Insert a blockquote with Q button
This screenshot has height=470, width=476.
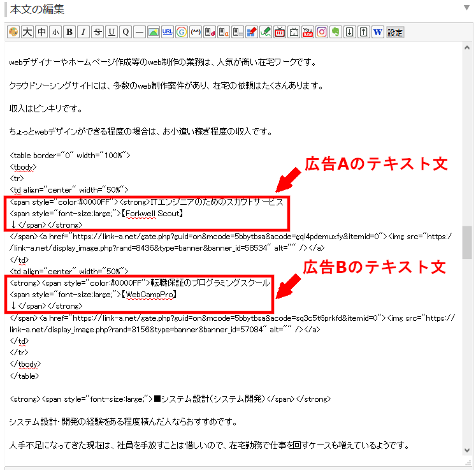[x=126, y=32]
